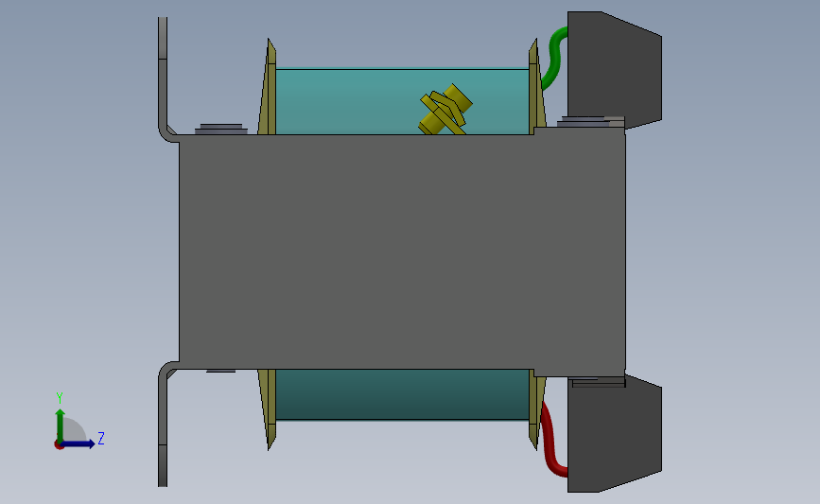Click the blue Z axis arrow of the triad
The image size is (820, 504).
(x=79, y=443)
